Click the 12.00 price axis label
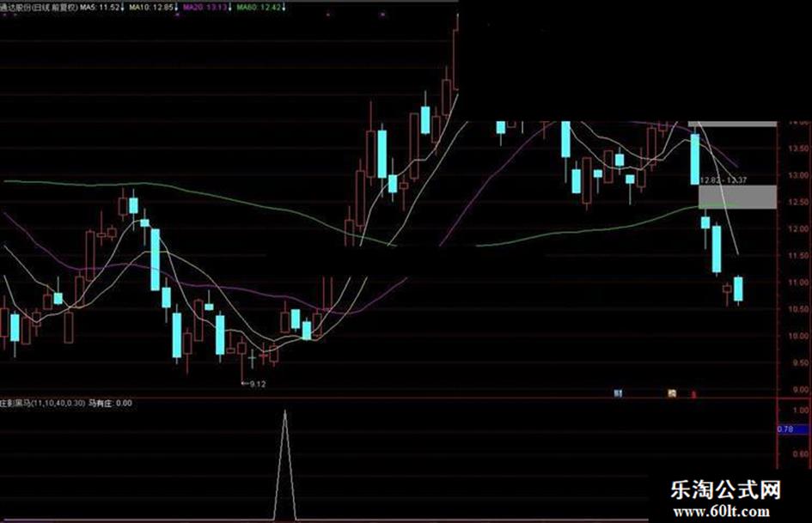Viewport: 812px width, 523px height. pos(797,228)
